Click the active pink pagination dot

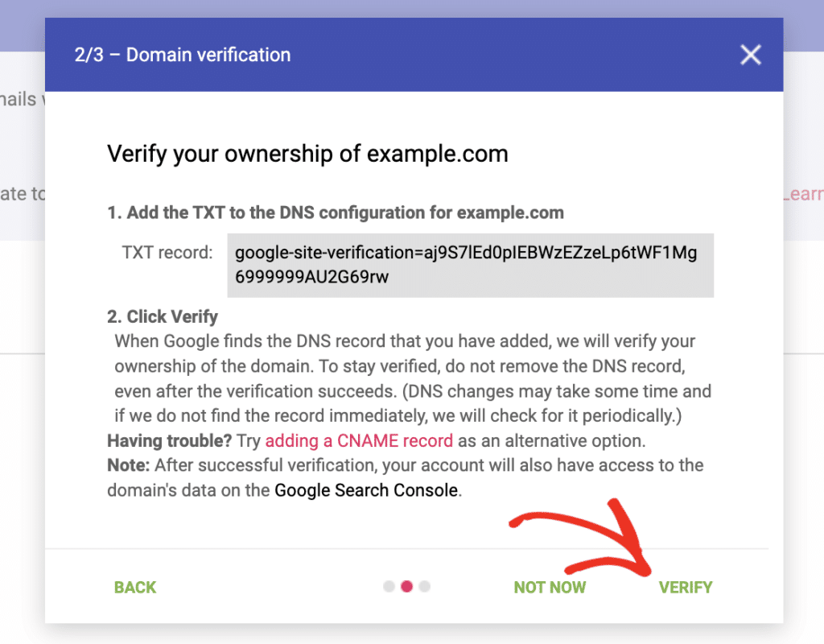click(406, 586)
